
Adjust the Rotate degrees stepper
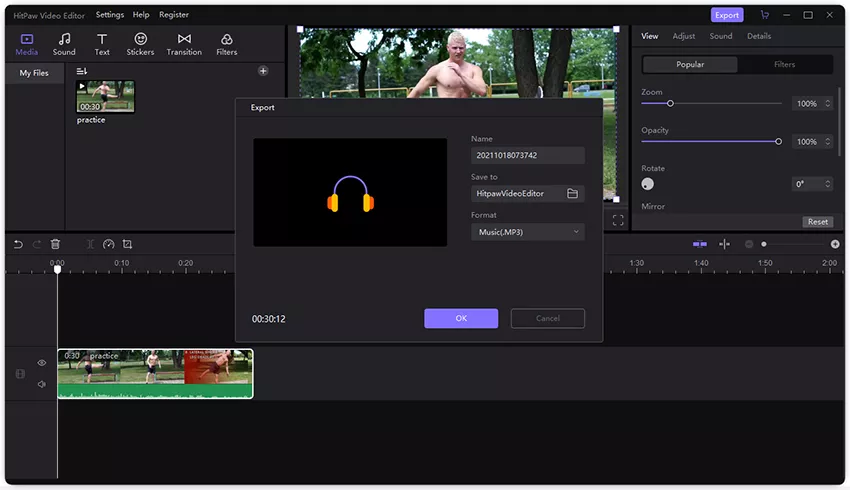click(x=827, y=184)
